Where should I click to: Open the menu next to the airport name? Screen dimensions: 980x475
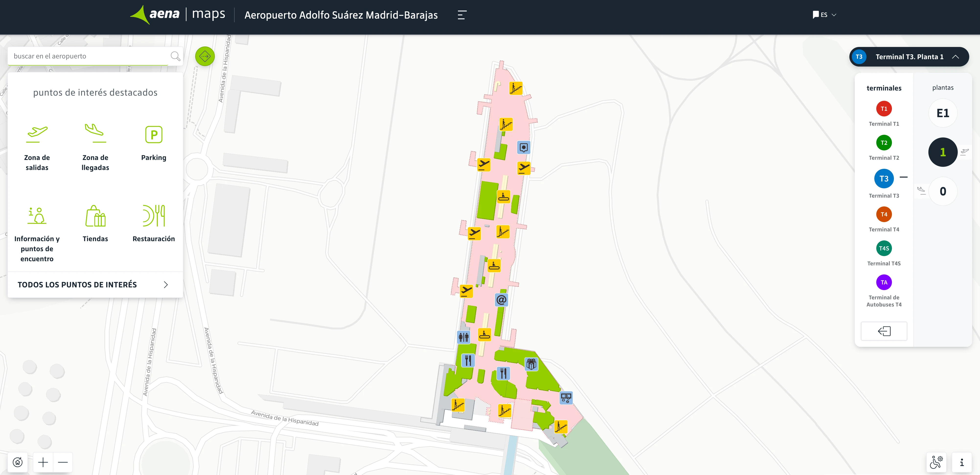click(x=462, y=15)
